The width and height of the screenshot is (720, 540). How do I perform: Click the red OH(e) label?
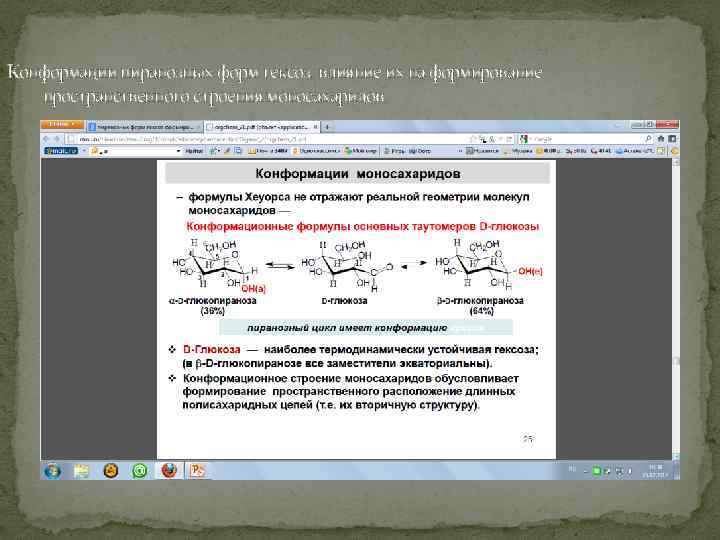(x=530, y=272)
